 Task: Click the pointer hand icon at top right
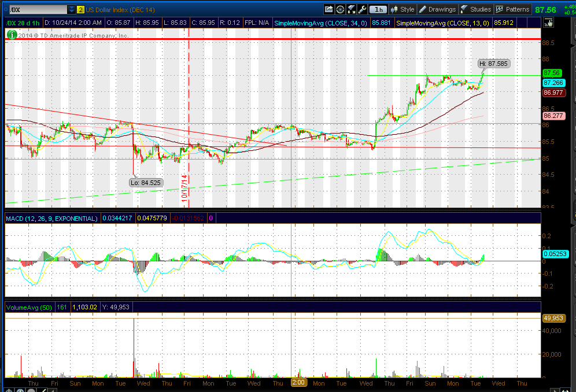tap(548, 23)
